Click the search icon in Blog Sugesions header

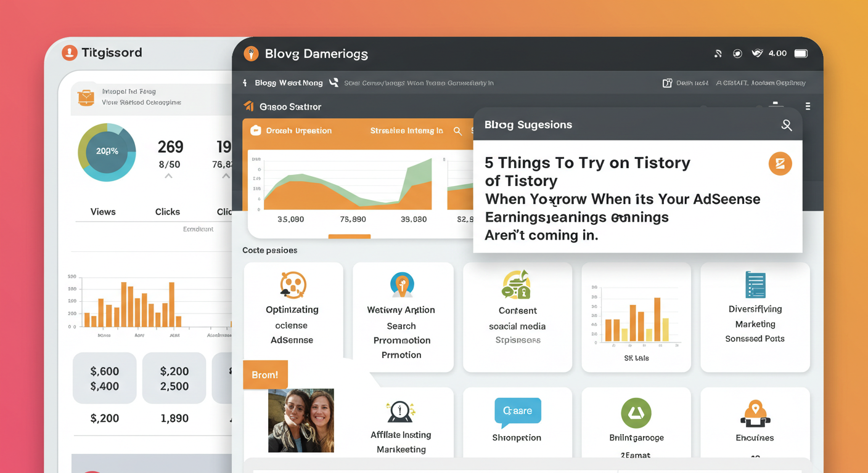click(787, 125)
